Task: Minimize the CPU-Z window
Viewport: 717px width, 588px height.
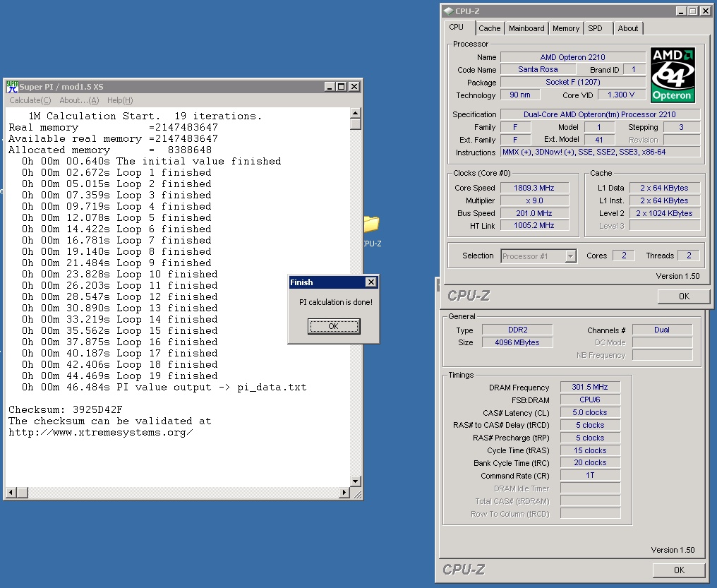Action: point(681,11)
